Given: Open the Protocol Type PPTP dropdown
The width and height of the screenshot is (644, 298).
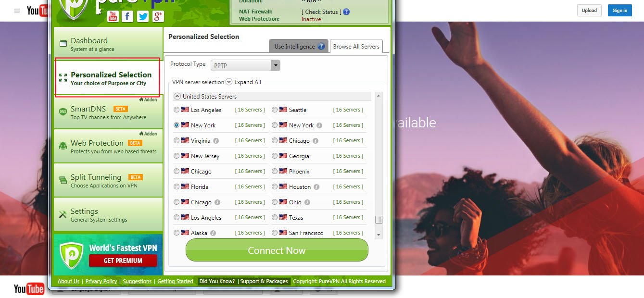Looking at the screenshot, I should [245, 65].
